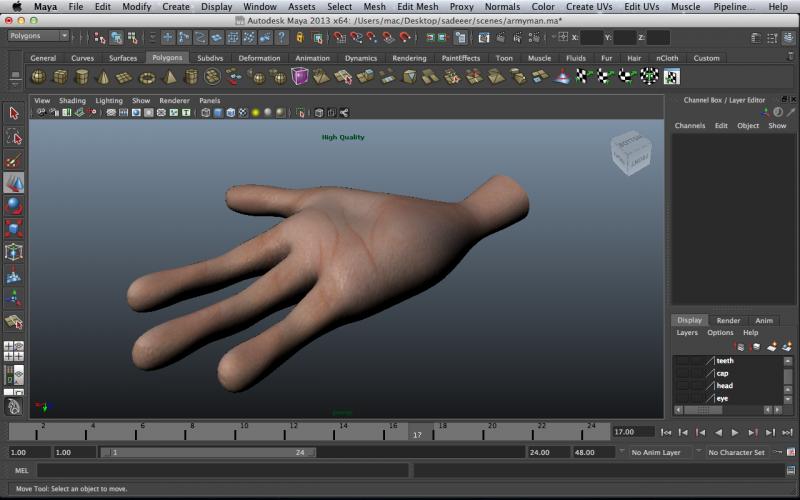The height and width of the screenshot is (500, 800).
Task: Click the polygon torus shelf icon
Action: [x=147, y=77]
